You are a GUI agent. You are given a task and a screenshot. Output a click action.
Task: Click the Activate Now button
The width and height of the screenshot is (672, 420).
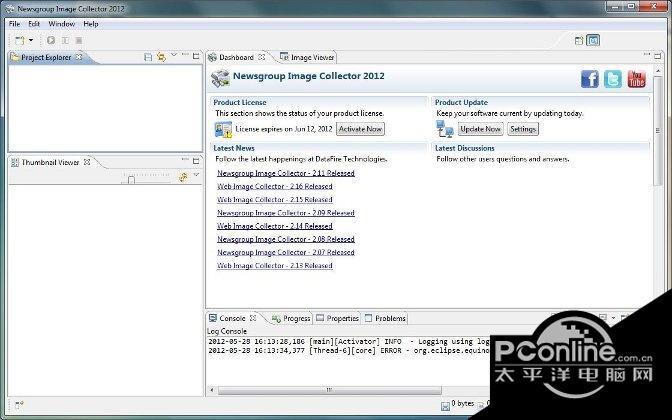[360, 129]
